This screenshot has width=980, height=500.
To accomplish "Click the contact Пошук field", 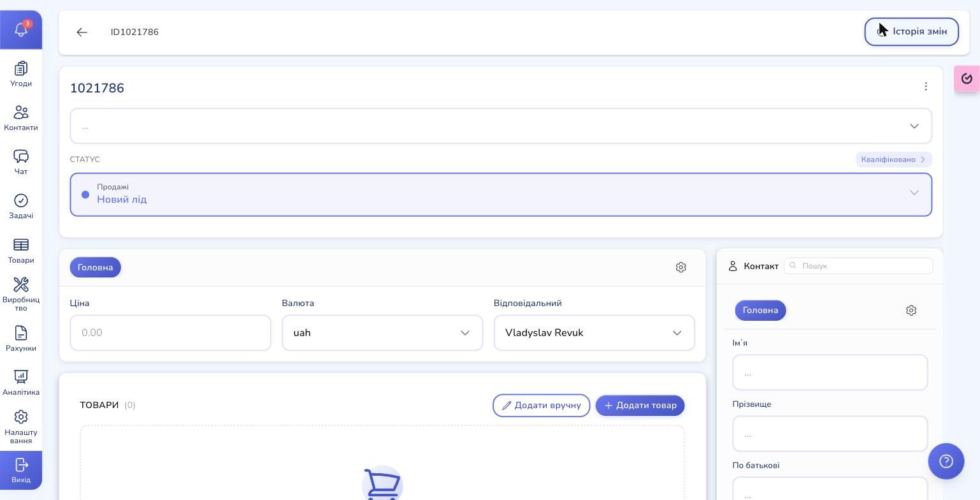I will coord(858,266).
